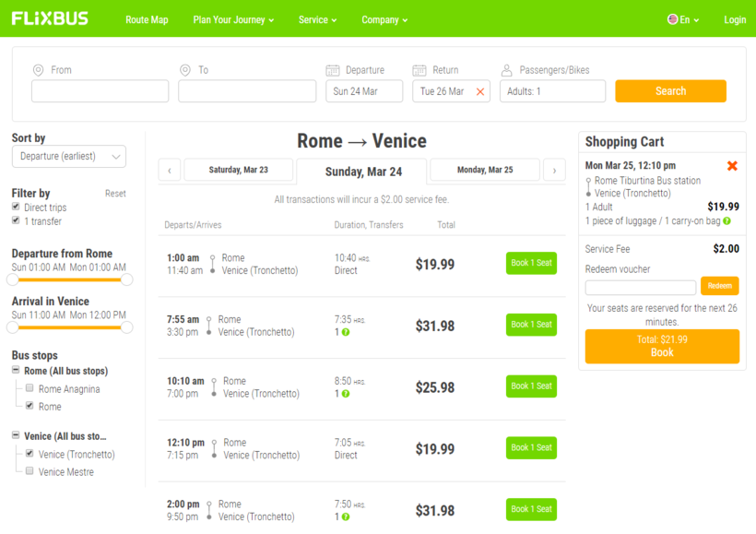The width and height of the screenshot is (756, 534).
Task: Clear the return date with red X
Action: 479,91
